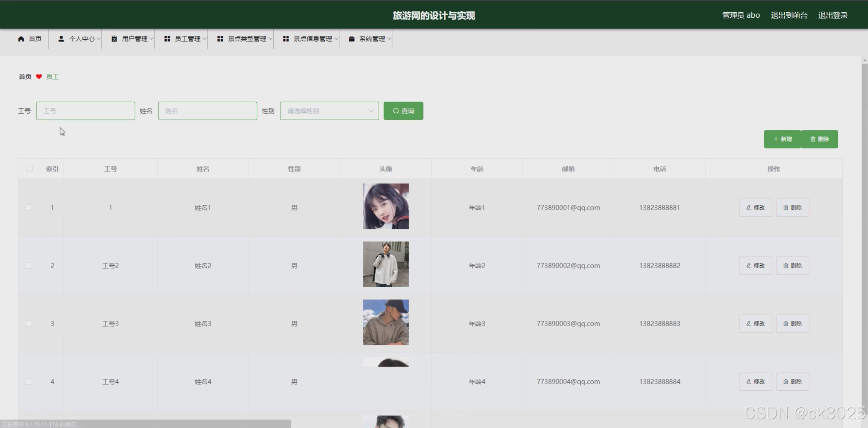The image size is (868, 428).
Task: Click the pencil edit icon in row 1
Action: tap(749, 208)
